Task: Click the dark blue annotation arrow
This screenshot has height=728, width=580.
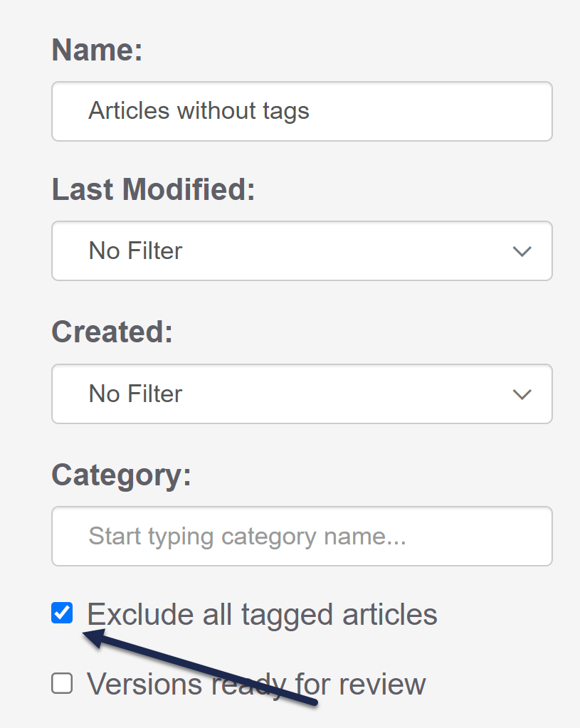Action: (206, 669)
